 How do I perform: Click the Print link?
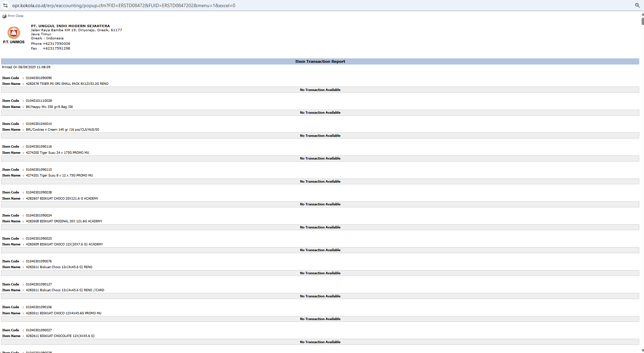pos(11,16)
